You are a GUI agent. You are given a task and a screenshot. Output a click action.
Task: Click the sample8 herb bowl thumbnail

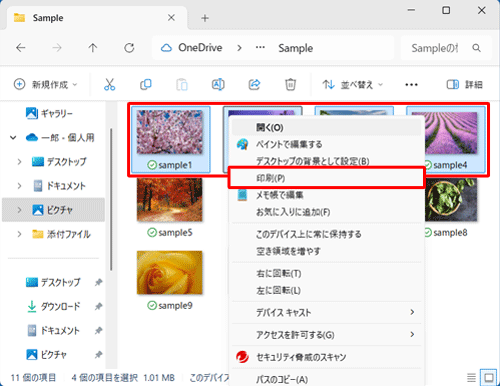(451, 200)
